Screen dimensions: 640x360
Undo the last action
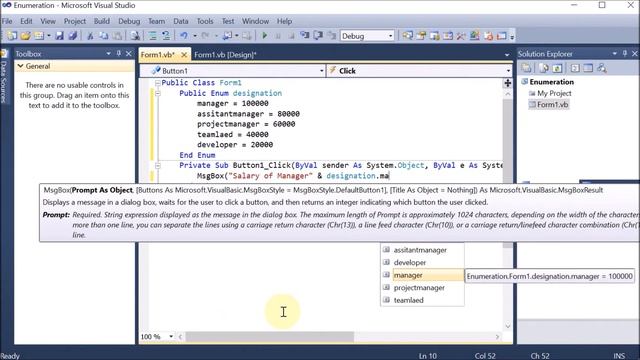[x=184, y=36]
